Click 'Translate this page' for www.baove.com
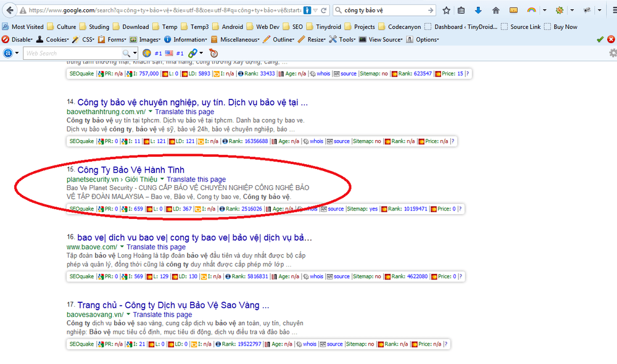 156,247
